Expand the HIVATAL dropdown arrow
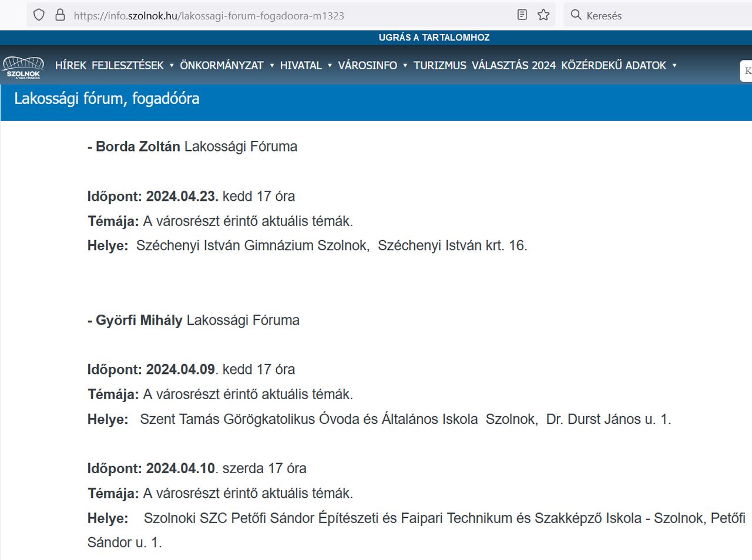The height and width of the screenshot is (560, 752). point(330,66)
